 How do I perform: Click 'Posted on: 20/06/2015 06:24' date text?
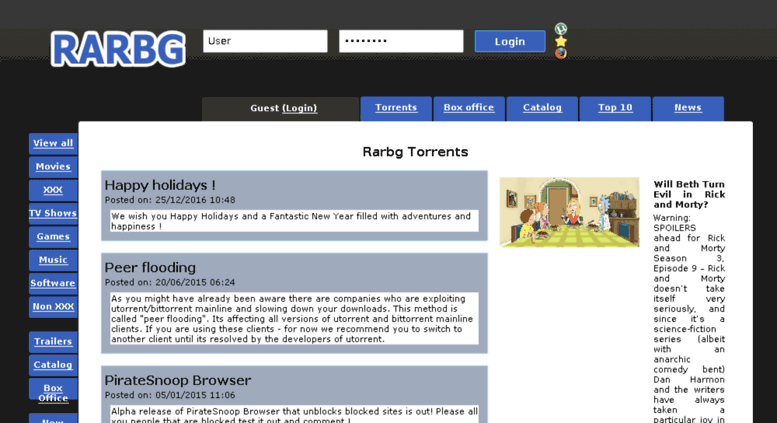pyautogui.click(x=170, y=282)
